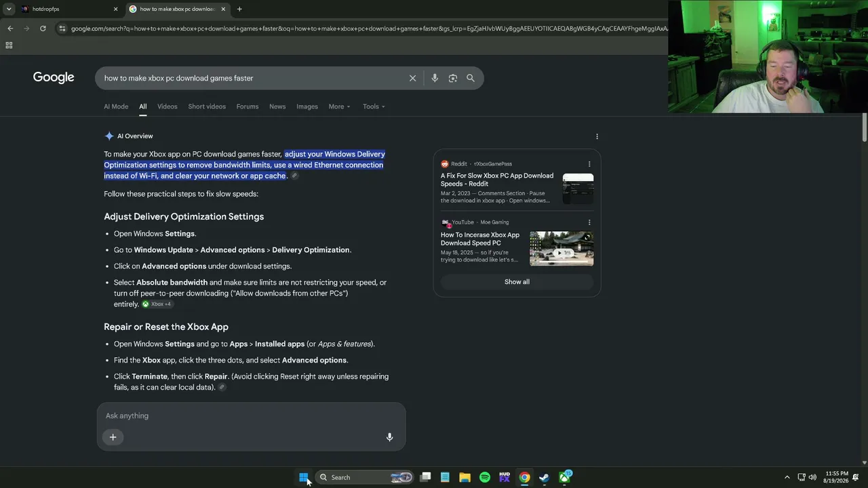Click the source link icon after the Repair step
The width and height of the screenshot is (868, 488).
[222, 388]
